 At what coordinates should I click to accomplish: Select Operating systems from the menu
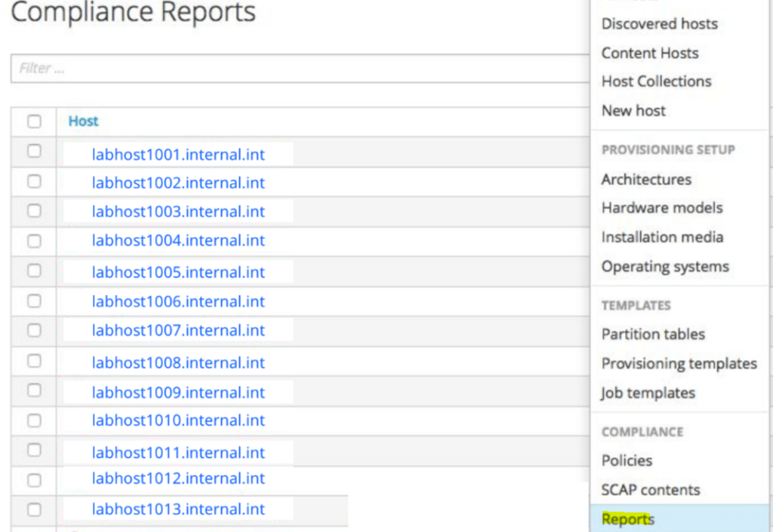click(665, 266)
